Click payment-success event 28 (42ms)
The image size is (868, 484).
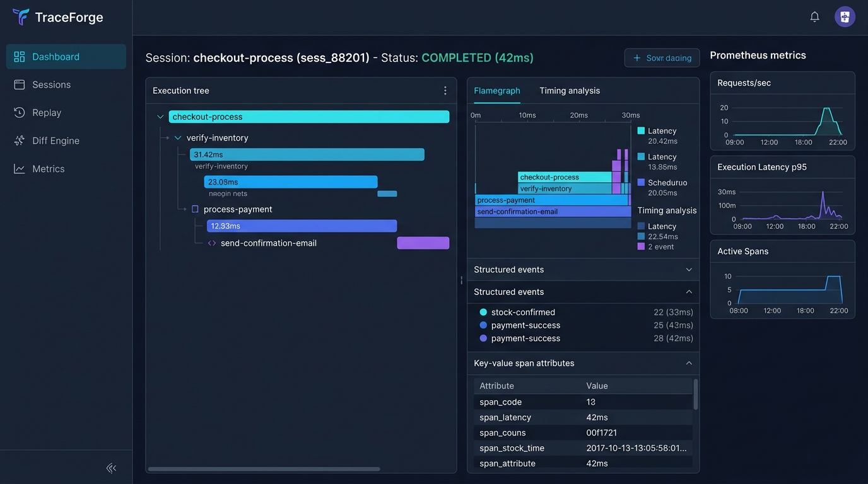(585, 338)
